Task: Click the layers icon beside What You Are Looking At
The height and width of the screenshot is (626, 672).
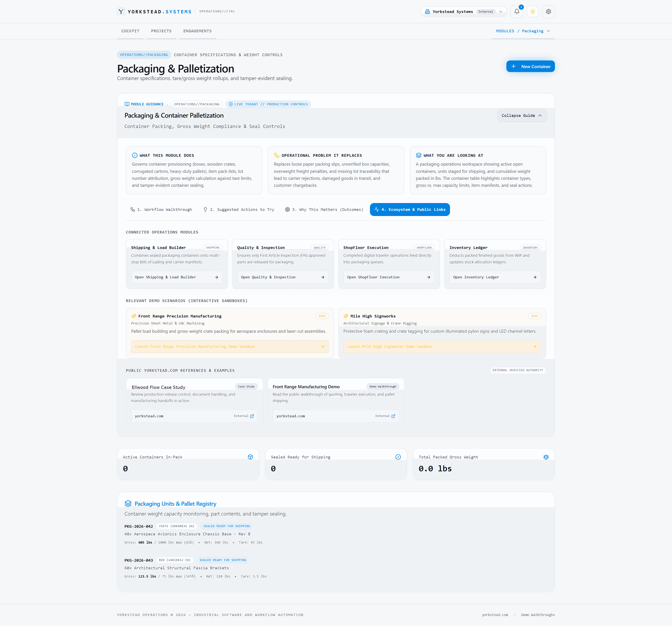Action: [419, 156]
